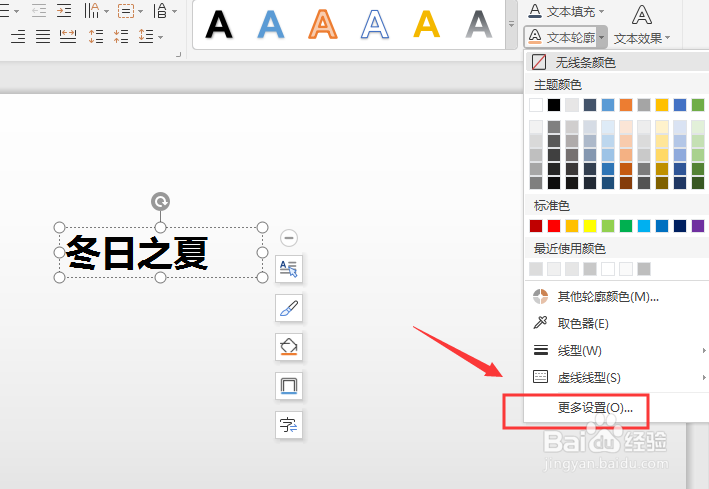Choose the bright red standard color
The width and height of the screenshot is (709, 489).
554,226
